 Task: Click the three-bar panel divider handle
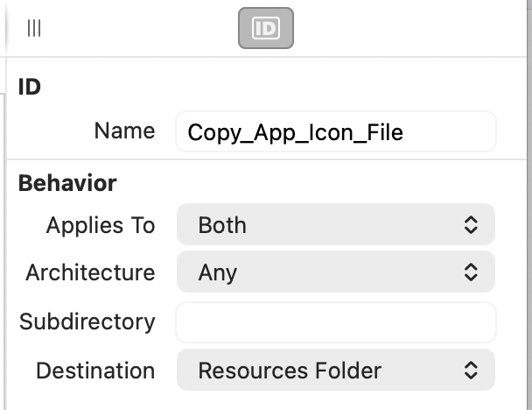point(34,28)
